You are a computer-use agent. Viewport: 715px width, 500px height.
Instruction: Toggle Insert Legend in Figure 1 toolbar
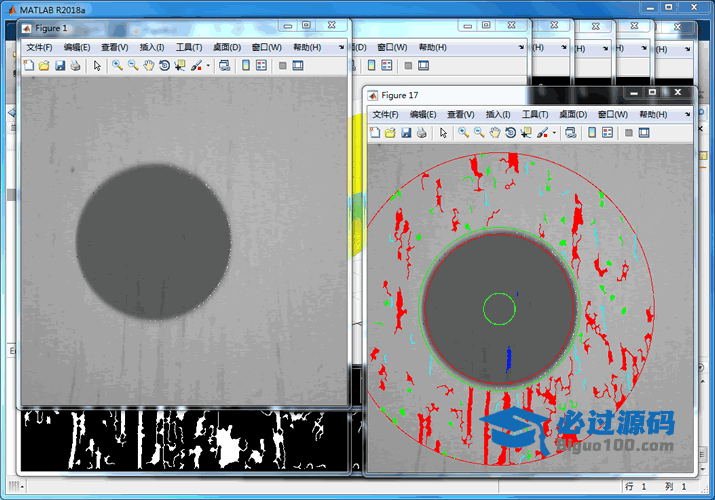pos(261,66)
